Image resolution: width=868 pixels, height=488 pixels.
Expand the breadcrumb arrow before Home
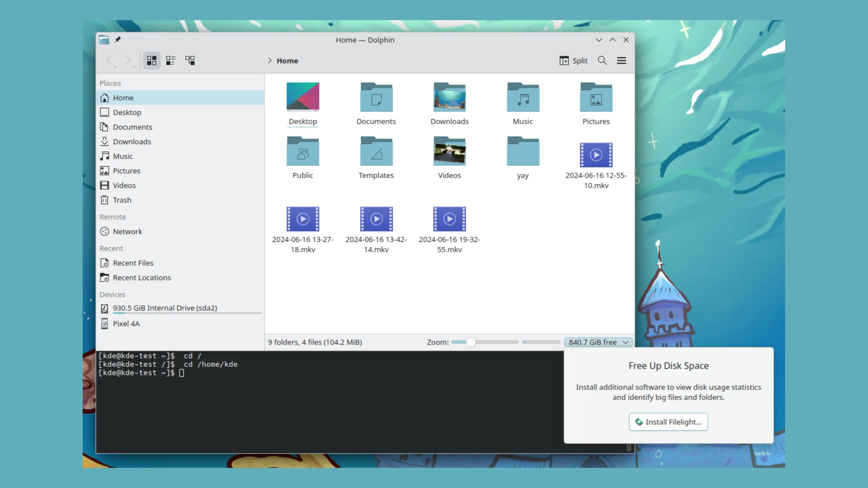click(270, 61)
